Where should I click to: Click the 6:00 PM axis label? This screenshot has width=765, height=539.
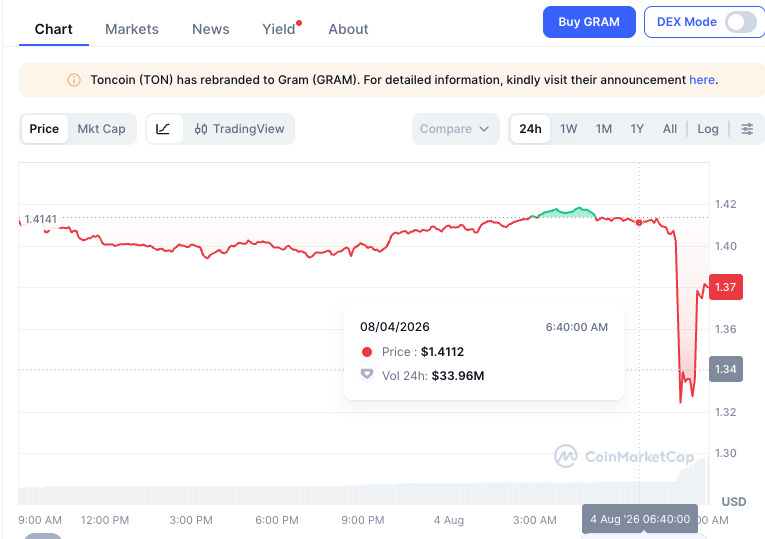coord(277,520)
